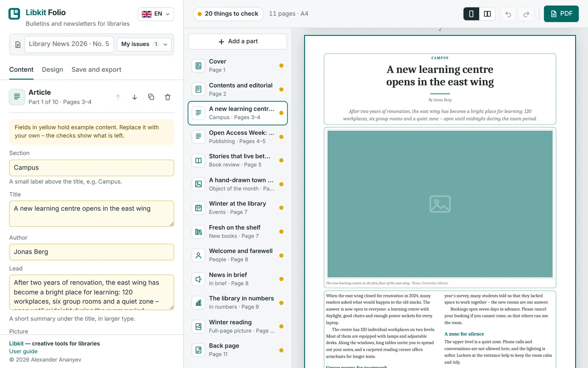
Task: Click the person icon for Welcome and farewell
Action: tap(198, 255)
